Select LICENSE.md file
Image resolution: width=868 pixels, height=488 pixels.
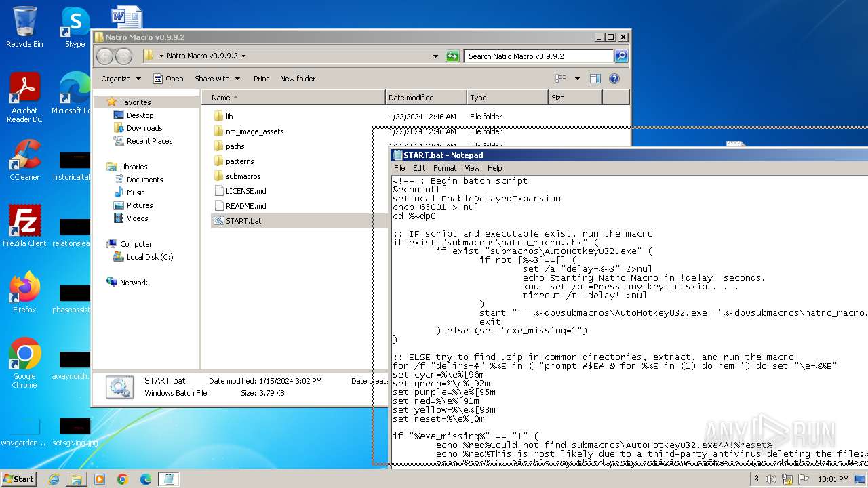pos(245,191)
